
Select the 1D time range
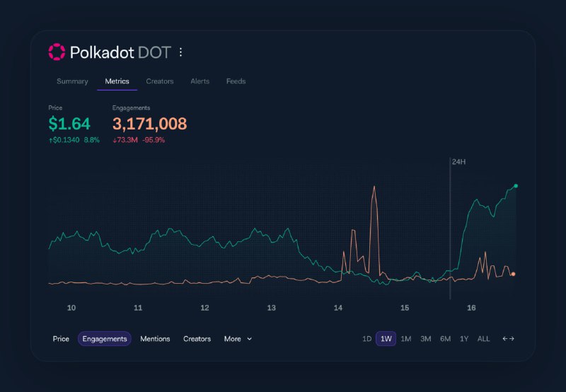[366, 339]
